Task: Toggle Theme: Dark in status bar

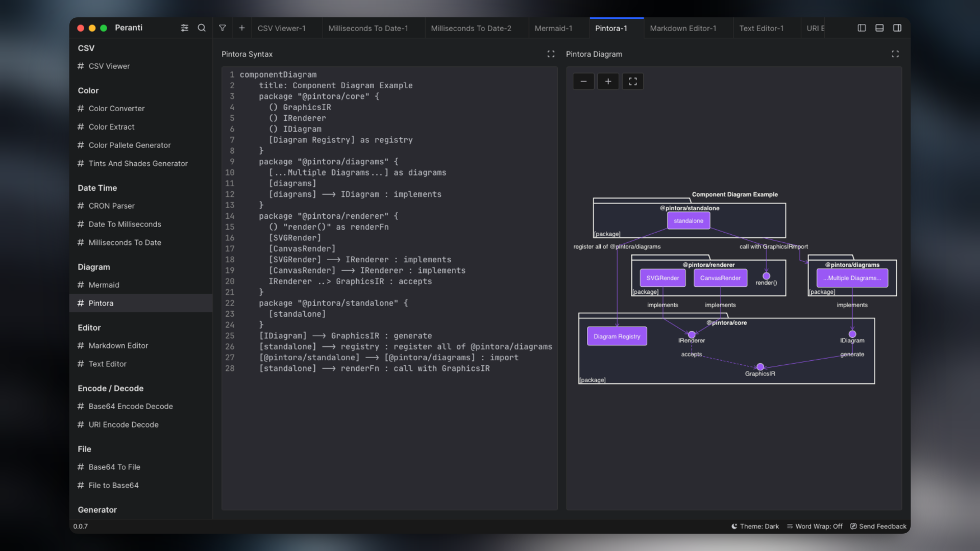Action: click(x=755, y=527)
